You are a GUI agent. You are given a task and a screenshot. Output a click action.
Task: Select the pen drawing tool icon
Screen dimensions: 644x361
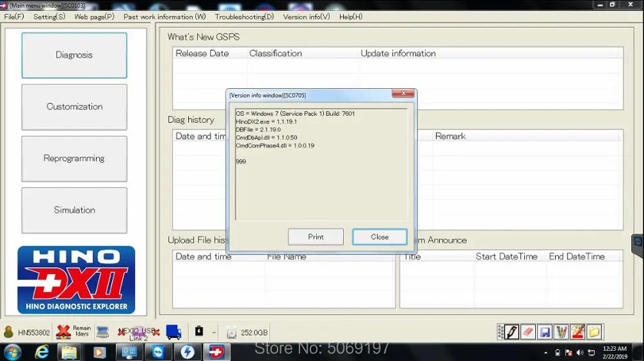tap(512, 332)
